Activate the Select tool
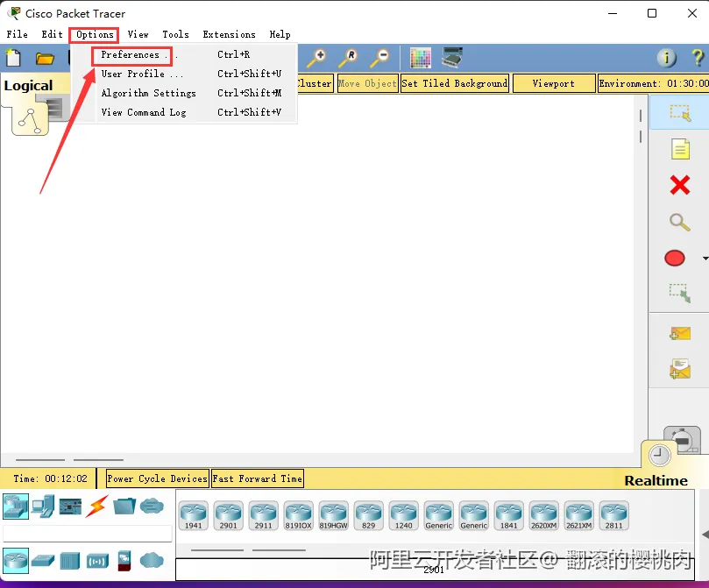 [680, 113]
